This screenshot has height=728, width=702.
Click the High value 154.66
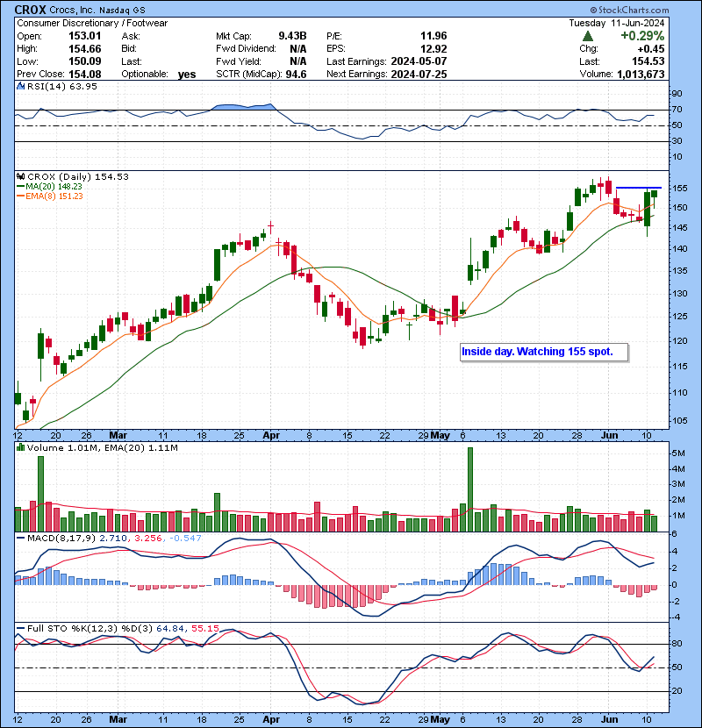(x=84, y=49)
